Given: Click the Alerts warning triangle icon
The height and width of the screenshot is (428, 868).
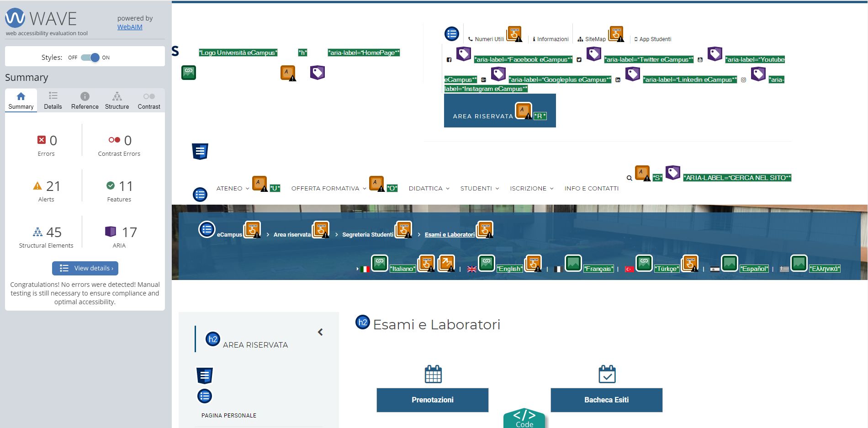Looking at the screenshot, I should [37, 186].
